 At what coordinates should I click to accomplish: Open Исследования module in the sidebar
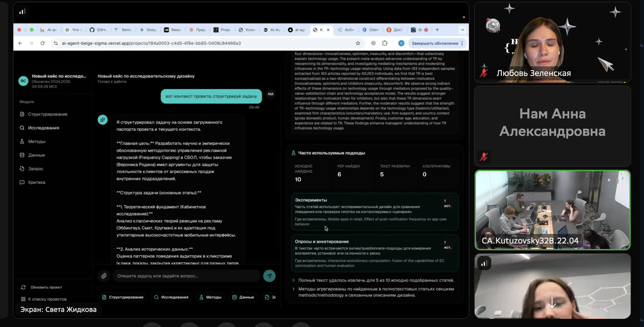40,128
